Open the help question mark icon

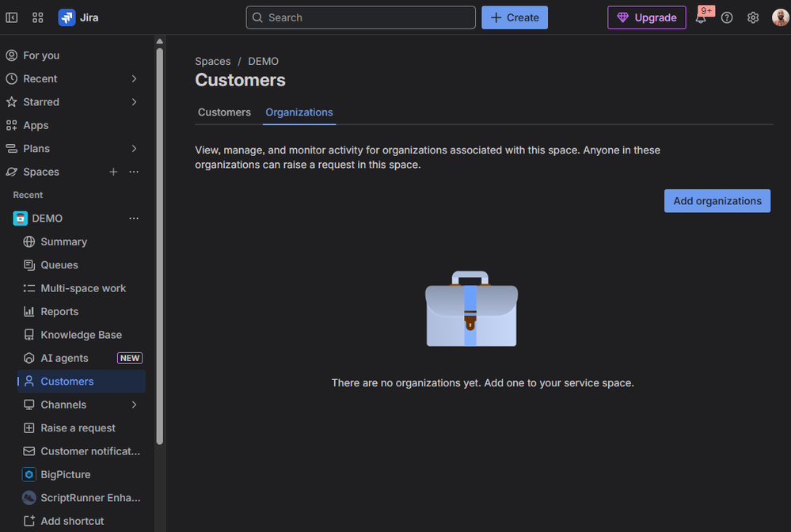tap(727, 17)
